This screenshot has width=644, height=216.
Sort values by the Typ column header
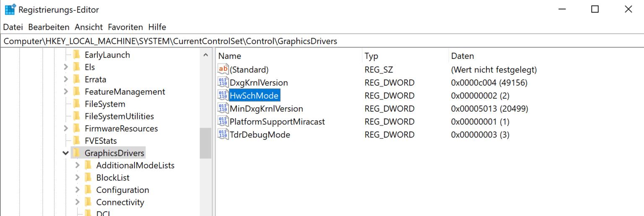coord(405,56)
